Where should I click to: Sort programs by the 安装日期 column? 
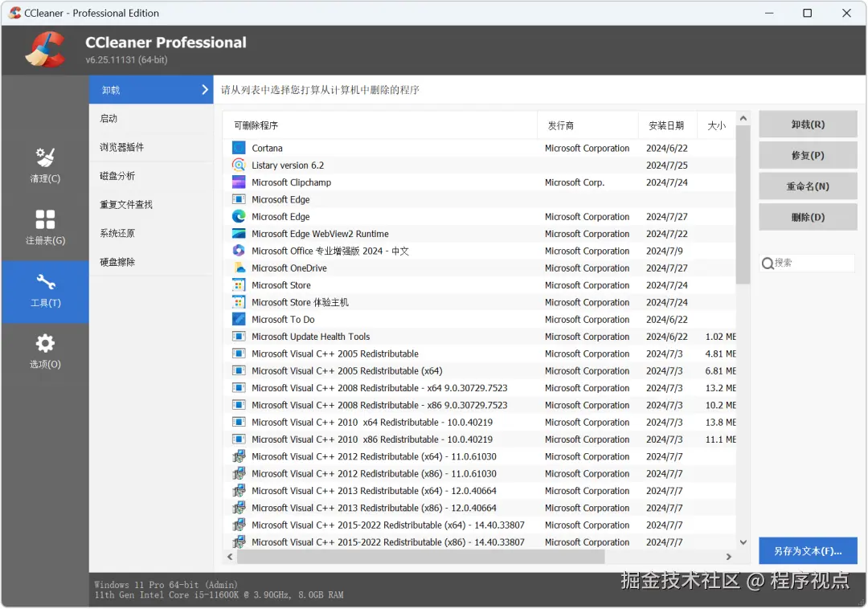[667, 125]
